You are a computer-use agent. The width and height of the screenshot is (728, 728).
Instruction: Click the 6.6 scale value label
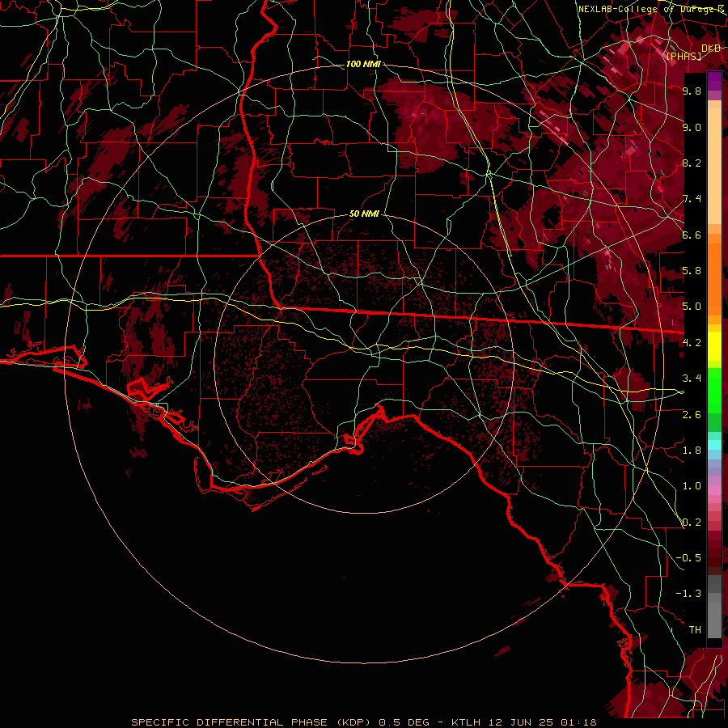pos(692,235)
